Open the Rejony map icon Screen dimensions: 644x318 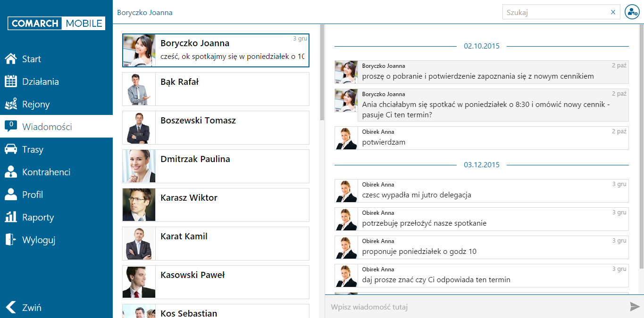10,104
